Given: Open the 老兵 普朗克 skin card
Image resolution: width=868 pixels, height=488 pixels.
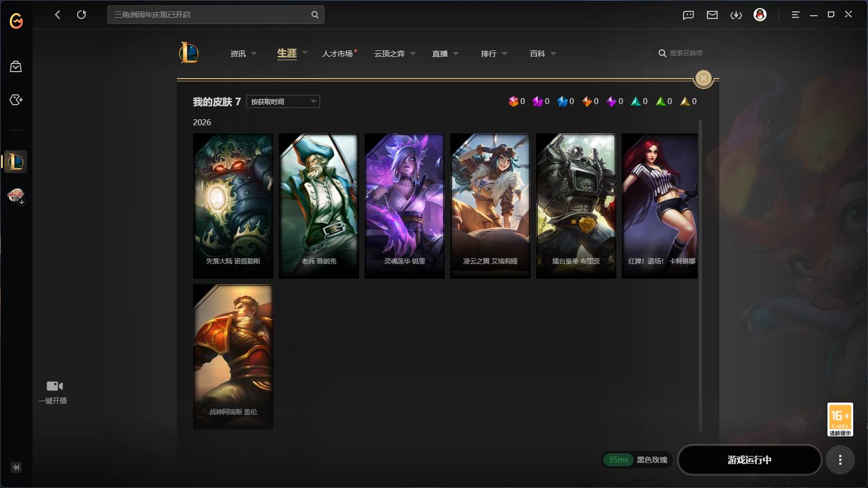Looking at the screenshot, I should point(319,206).
